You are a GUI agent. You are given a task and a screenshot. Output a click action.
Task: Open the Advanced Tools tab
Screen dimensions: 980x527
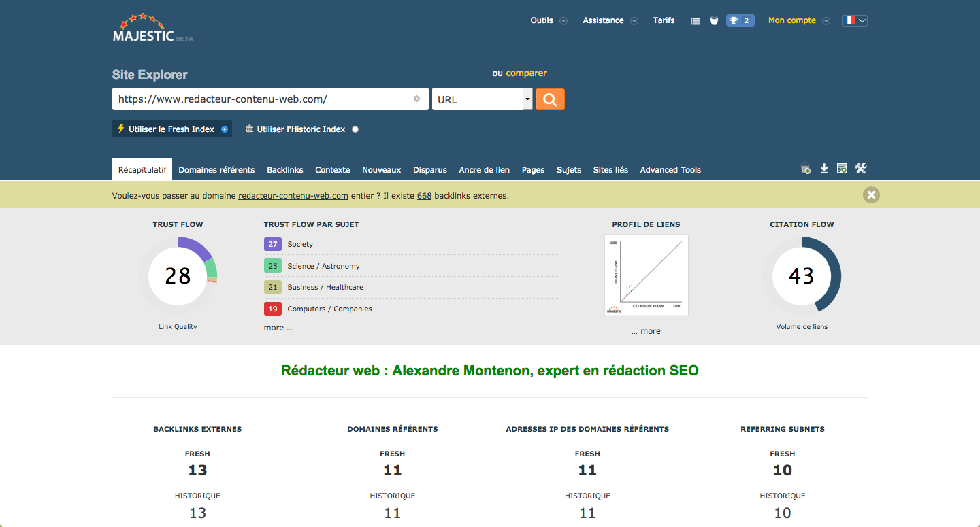(670, 170)
